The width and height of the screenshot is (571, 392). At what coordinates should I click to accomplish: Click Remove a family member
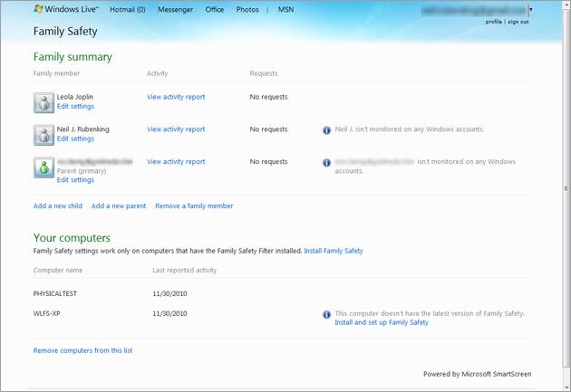194,206
